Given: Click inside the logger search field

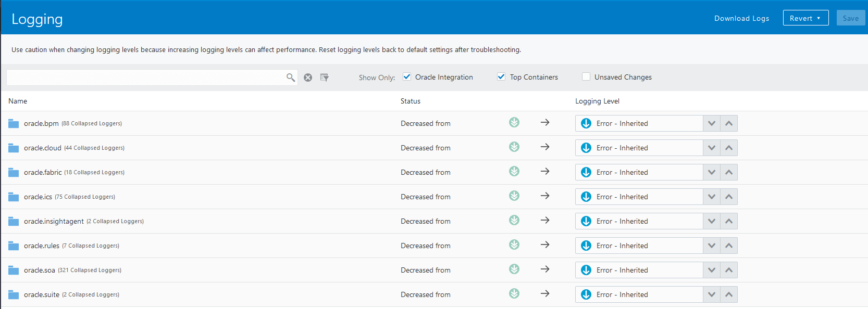Looking at the screenshot, I should point(146,78).
